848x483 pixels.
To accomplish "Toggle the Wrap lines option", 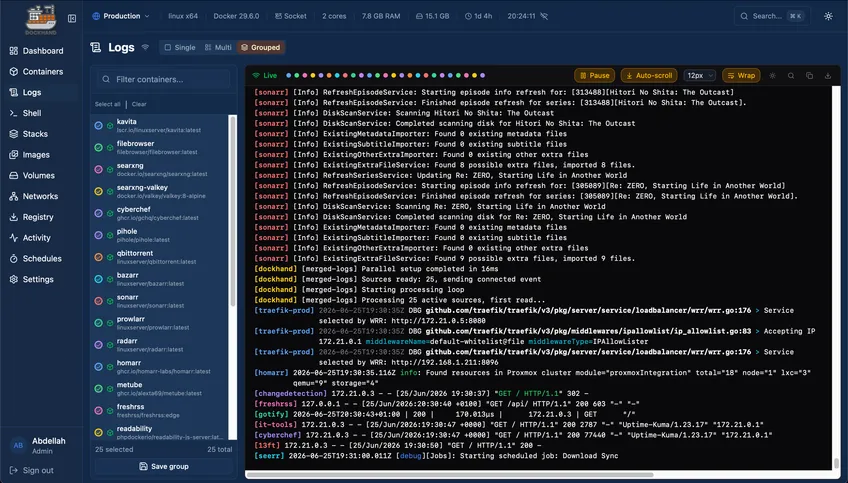I will click(x=741, y=76).
